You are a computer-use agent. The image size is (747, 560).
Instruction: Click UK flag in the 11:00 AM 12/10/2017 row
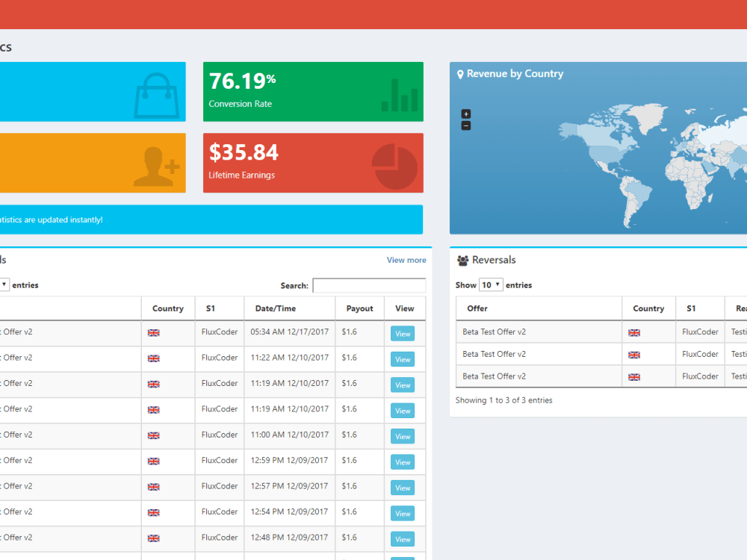pyautogui.click(x=153, y=436)
